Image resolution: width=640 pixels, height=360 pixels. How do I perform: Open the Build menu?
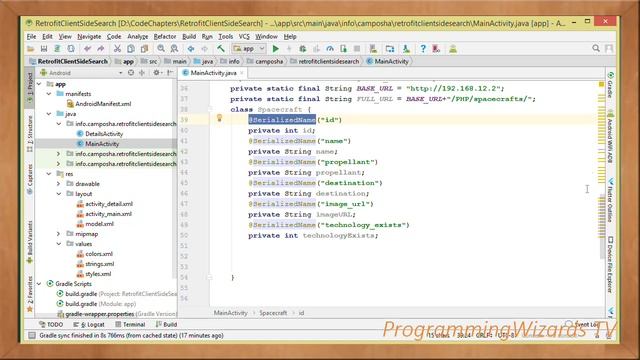[x=189, y=36]
